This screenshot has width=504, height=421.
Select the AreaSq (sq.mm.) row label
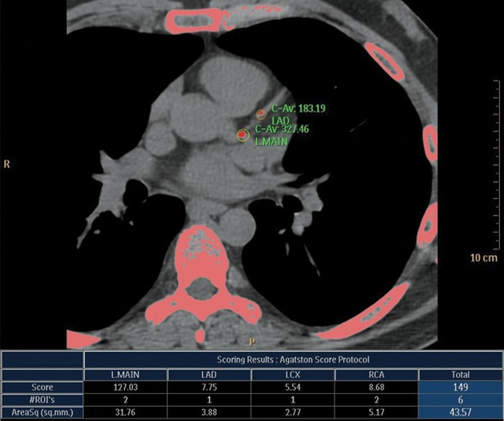point(42,413)
